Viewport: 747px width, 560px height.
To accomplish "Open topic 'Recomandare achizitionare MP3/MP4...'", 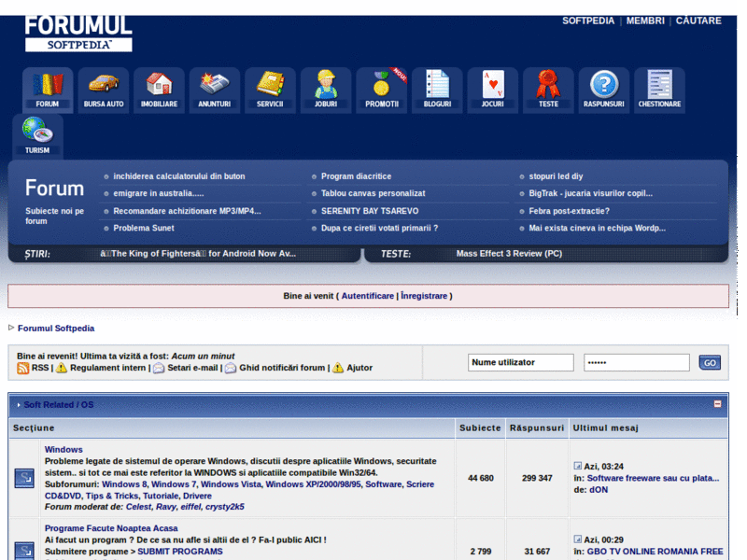I will (x=188, y=211).
